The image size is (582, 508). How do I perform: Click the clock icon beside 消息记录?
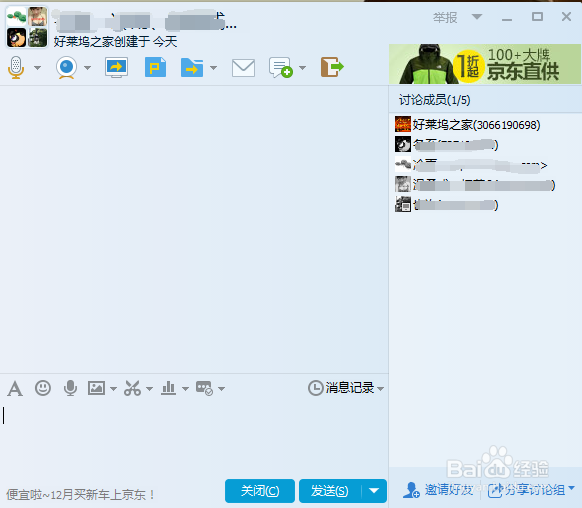click(315, 388)
